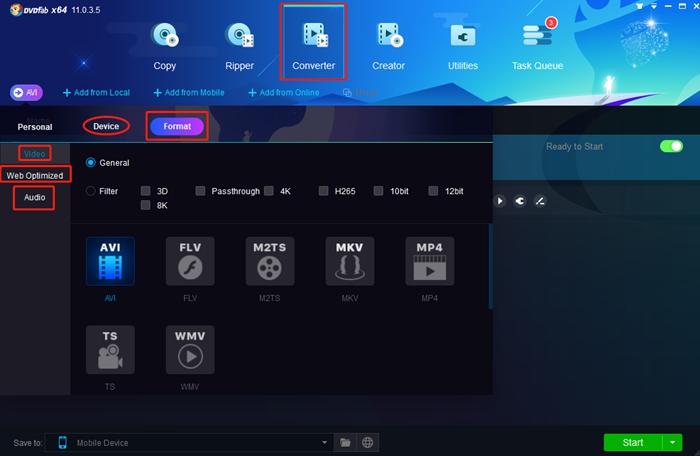
Task: Select the Audio category tab
Action: [x=34, y=198]
